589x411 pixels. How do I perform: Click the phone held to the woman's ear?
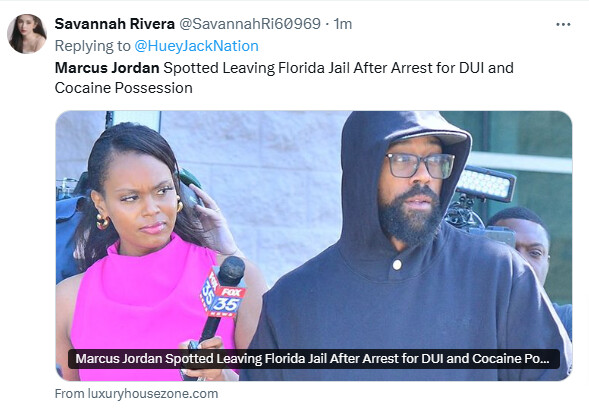pyautogui.click(x=191, y=193)
